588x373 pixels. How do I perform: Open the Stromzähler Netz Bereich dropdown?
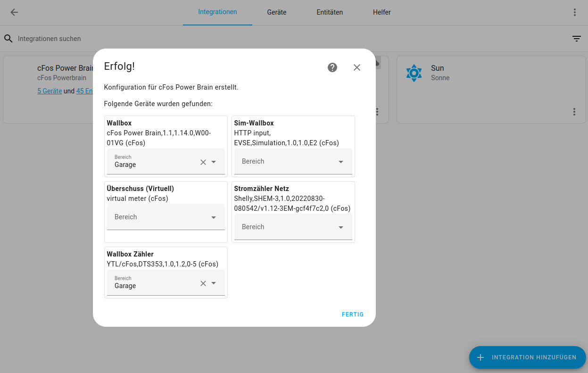293,227
